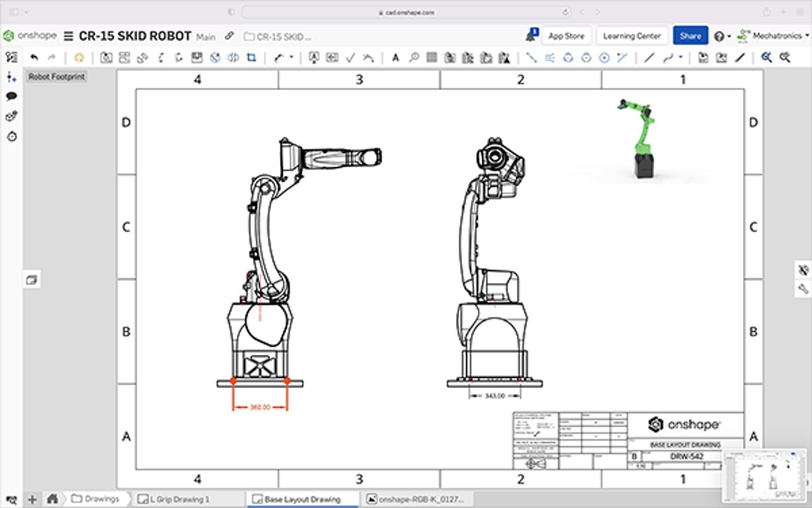Click the sheet navigation thumbnail preview

(x=765, y=476)
